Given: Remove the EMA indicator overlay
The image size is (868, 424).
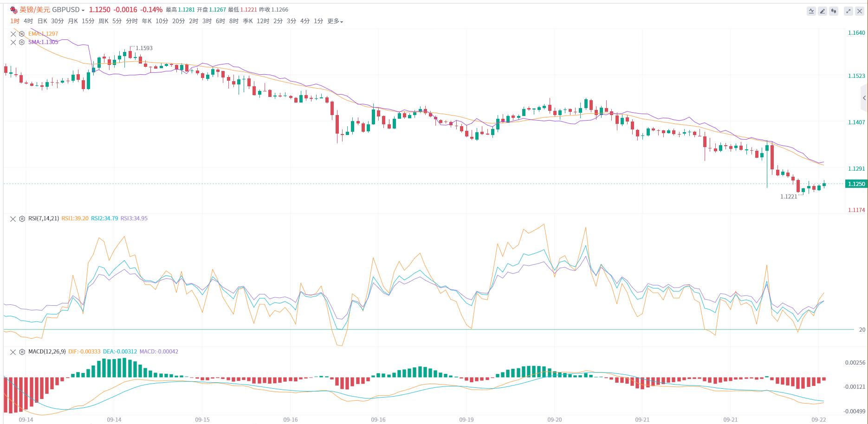Looking at the screenshot, I should coord(13,34).
